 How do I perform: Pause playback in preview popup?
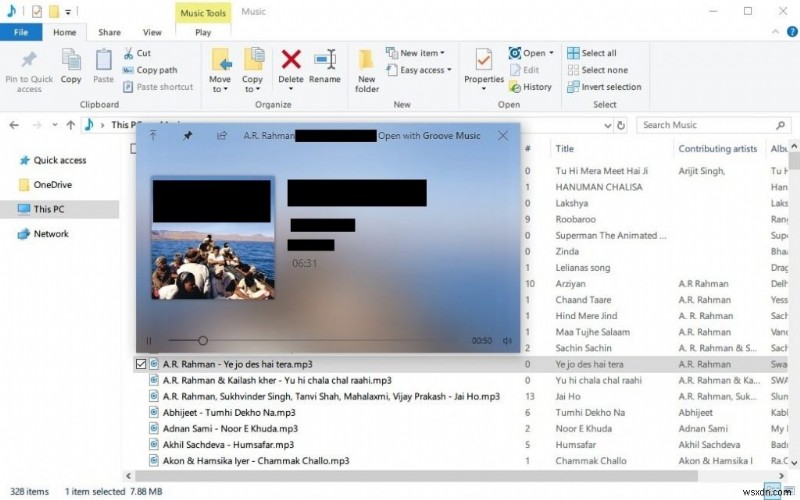click(x=149, y=340)
